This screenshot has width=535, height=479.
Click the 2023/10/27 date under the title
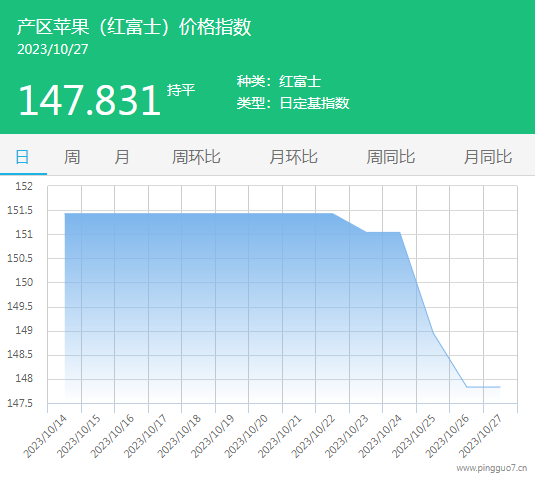53,49
